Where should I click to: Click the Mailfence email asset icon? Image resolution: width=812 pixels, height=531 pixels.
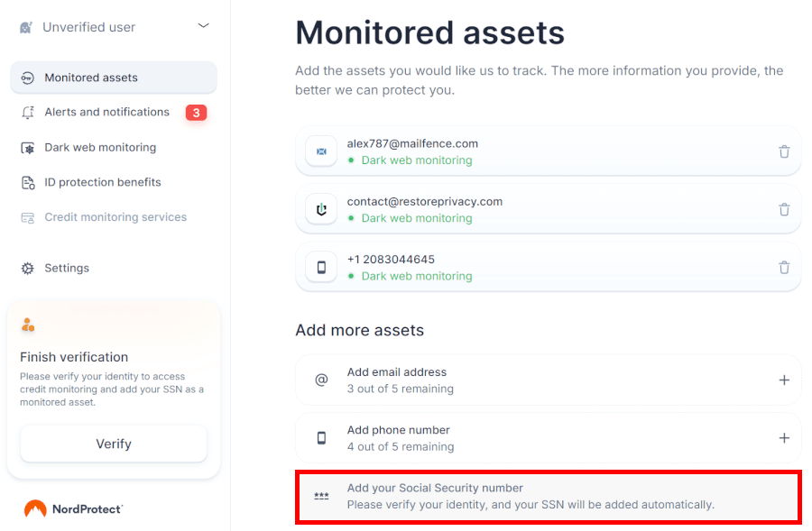(321, 151)
